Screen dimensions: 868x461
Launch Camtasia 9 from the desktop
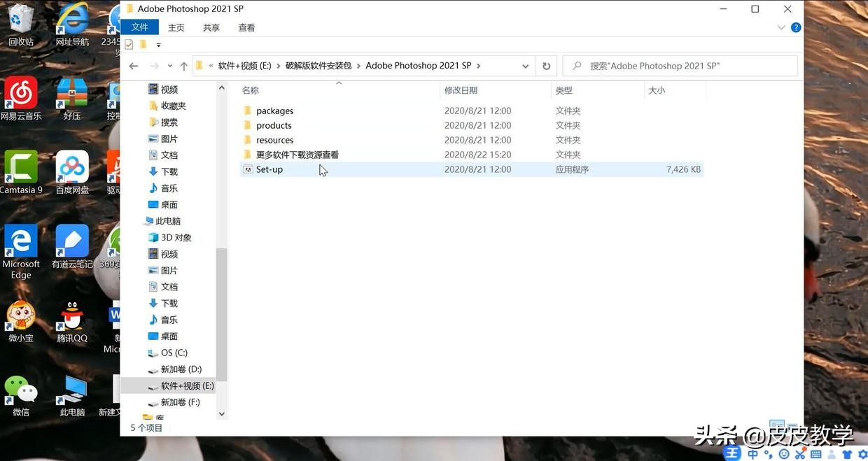click(21, 173)
